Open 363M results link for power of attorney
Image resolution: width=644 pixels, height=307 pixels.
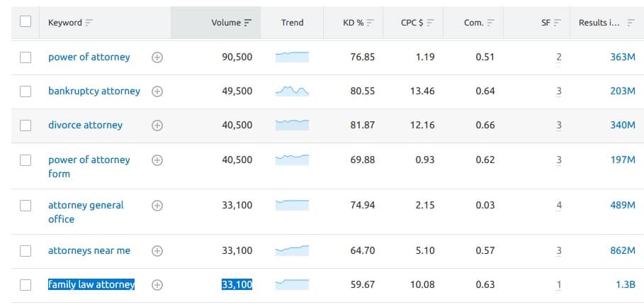(x=622, y=57)
